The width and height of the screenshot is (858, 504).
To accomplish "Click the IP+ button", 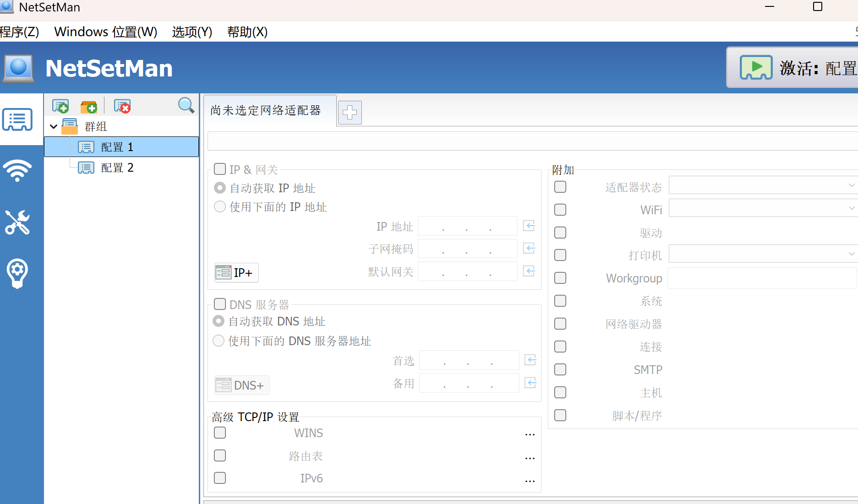I will [236, 273].
